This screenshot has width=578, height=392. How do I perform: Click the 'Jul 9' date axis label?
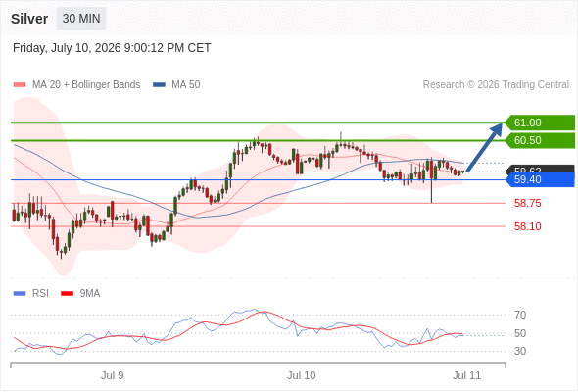point(113,375)
